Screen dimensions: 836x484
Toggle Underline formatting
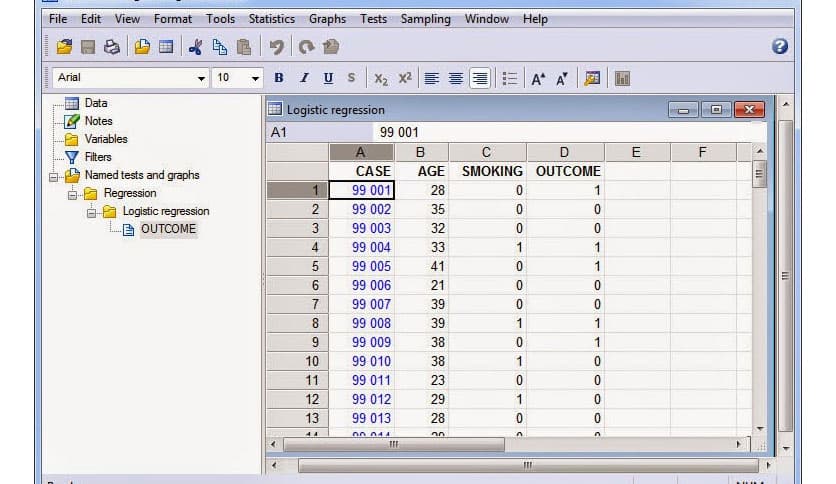[x=328, y=78]
